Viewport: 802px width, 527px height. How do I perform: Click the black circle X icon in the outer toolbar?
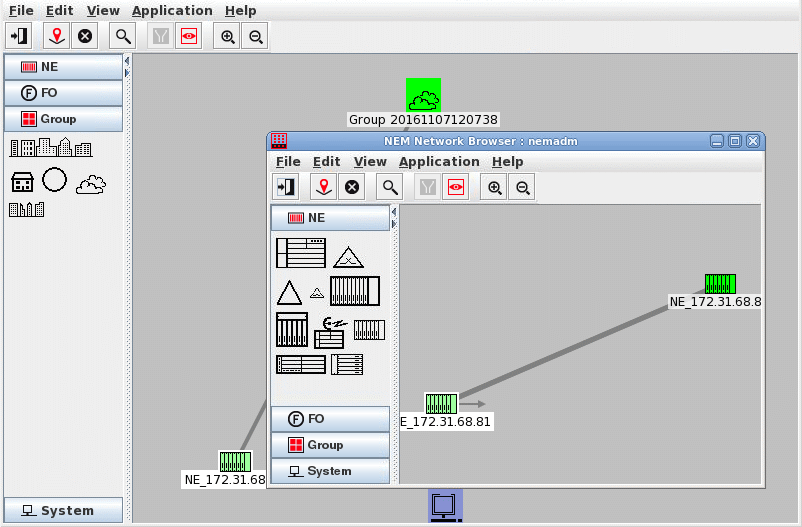coord(85,36)
